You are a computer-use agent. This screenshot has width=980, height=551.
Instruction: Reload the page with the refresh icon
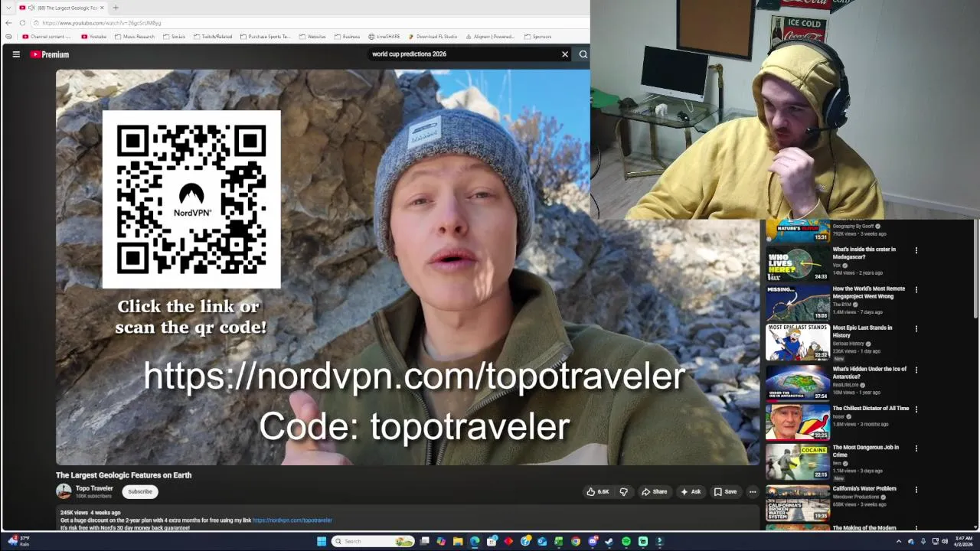pyautogui.click(x=22, y=23)
